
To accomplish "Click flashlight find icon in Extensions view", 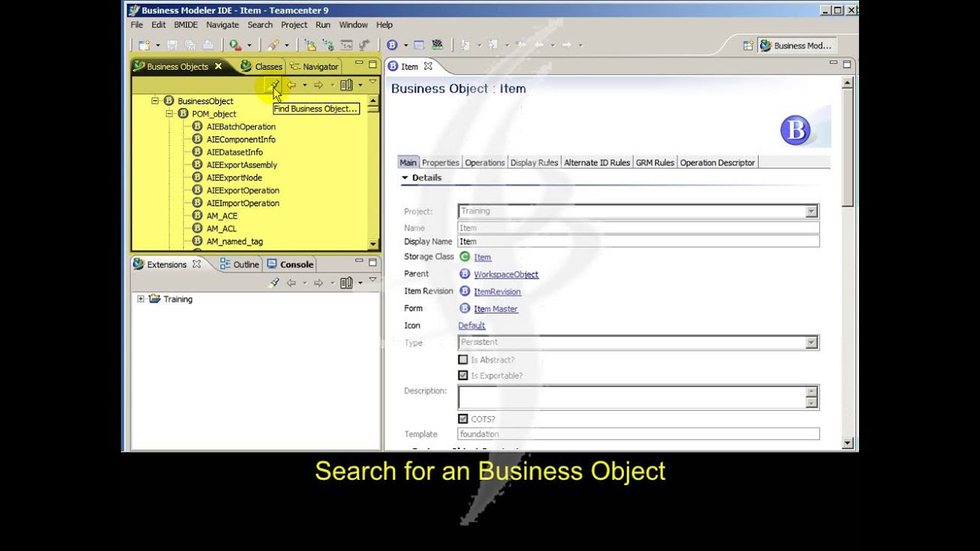I will [274, 282].
